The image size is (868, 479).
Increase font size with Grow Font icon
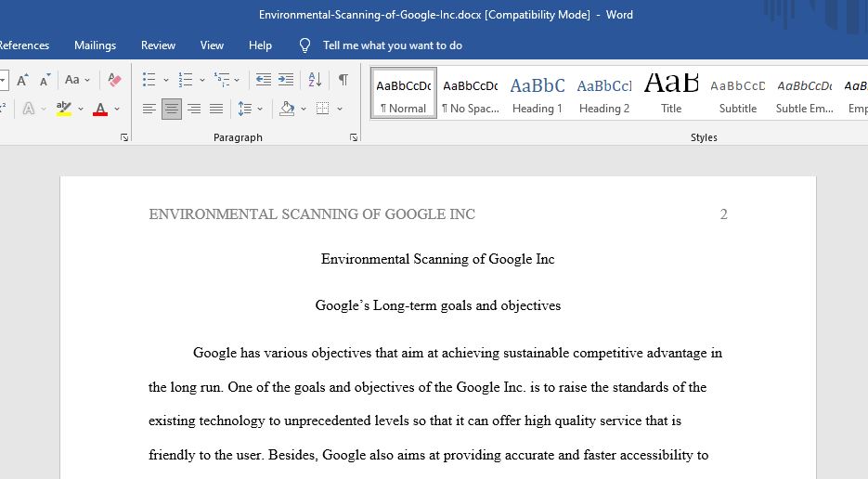pos(22,80)
